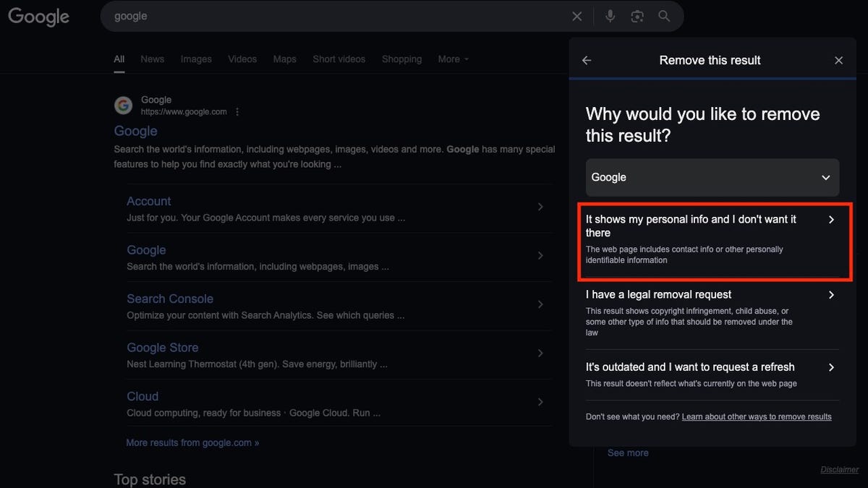
Task: Expand the More search filters menu
Action: pyautogui.click(x=453, y=59)
